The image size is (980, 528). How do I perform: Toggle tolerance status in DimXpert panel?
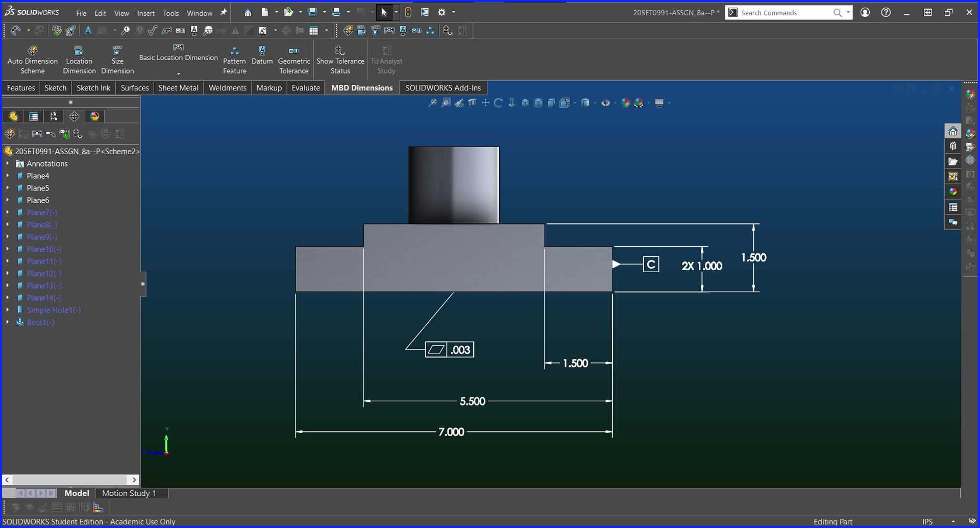tap(78, 134)
